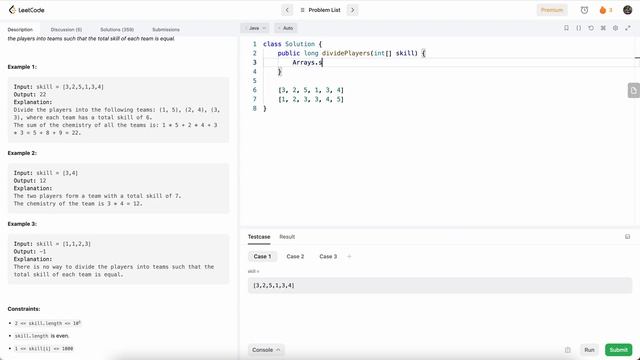Collapse the testcase panel icon
Viewport: 640px width, 360px height.
(627, 237)
